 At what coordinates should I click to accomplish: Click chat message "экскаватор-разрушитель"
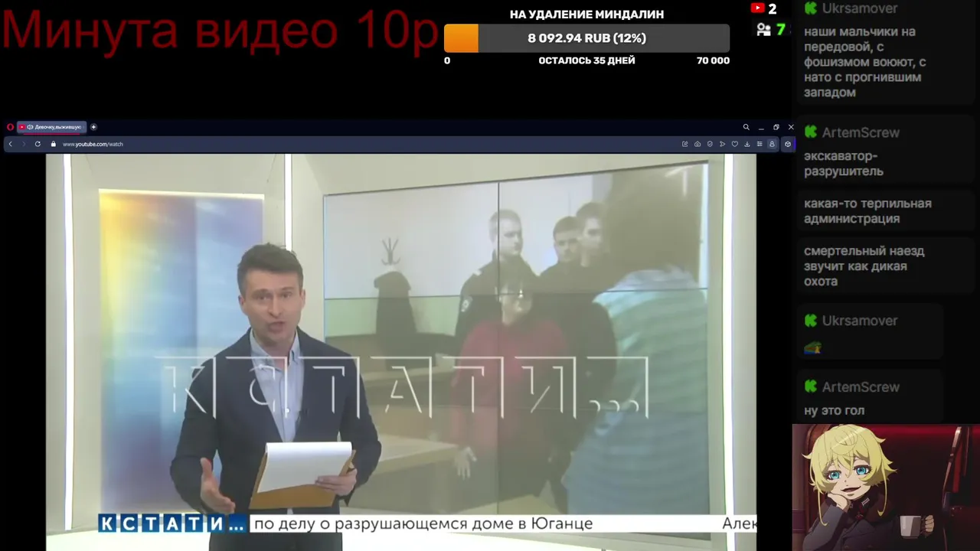tap(844, 164)
